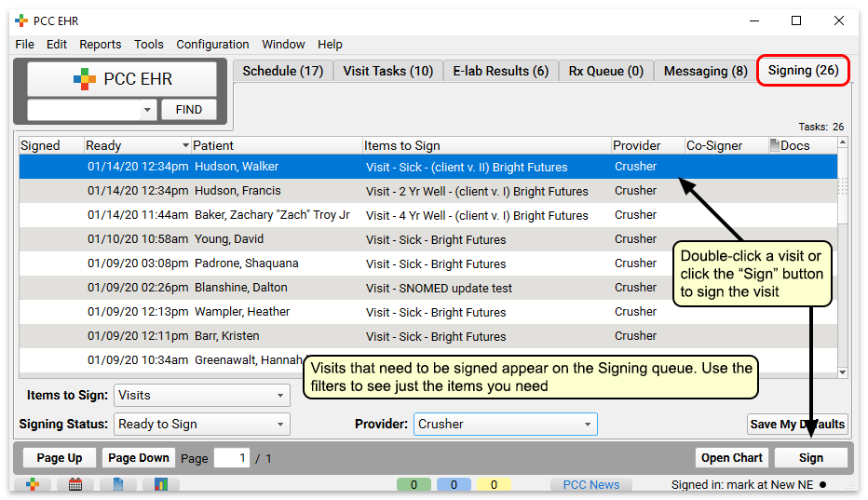The height and width of the screenshot is (500, 868).
Task: Open the Signing Status dropdown
Action: [x=202, y=425]
